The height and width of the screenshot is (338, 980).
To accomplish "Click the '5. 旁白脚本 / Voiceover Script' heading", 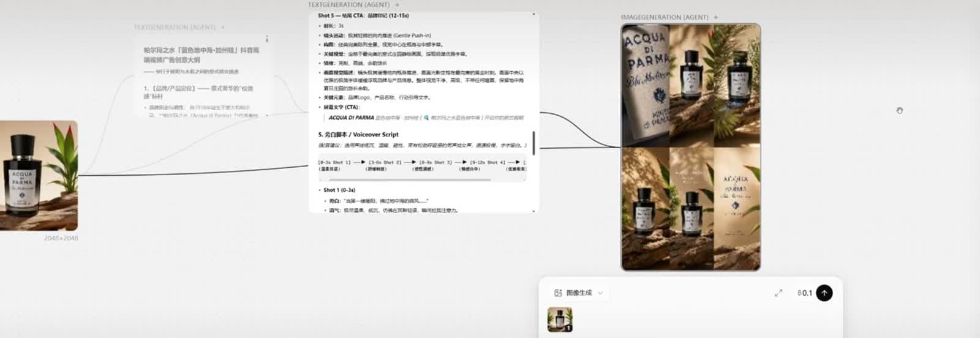I will point(358,135).
